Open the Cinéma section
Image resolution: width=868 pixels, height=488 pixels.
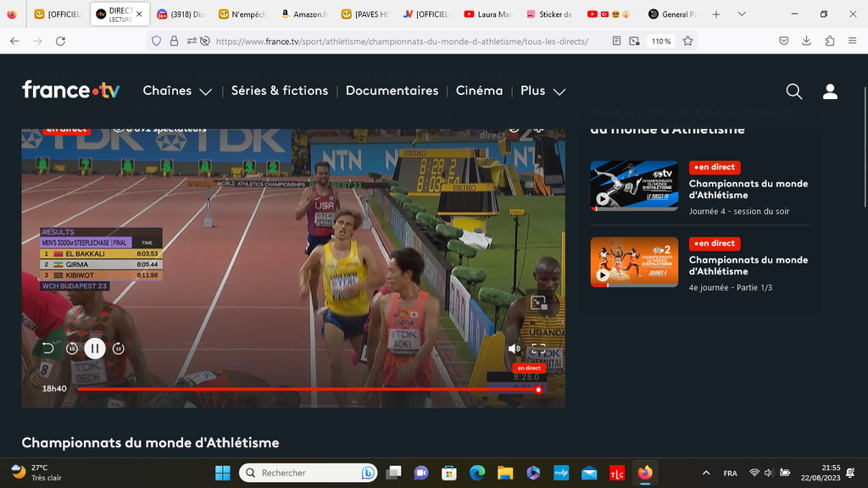(480, 91)
